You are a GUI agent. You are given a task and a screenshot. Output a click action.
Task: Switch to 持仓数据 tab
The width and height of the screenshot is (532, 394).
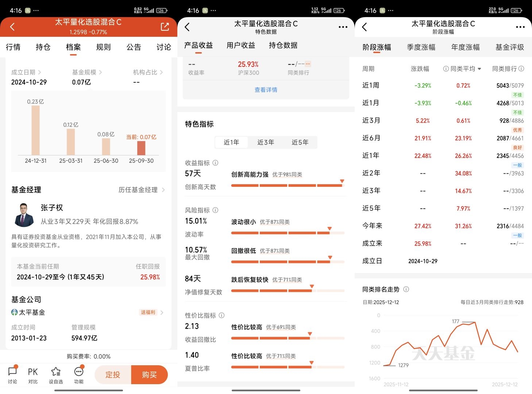(x=283, y=45)
